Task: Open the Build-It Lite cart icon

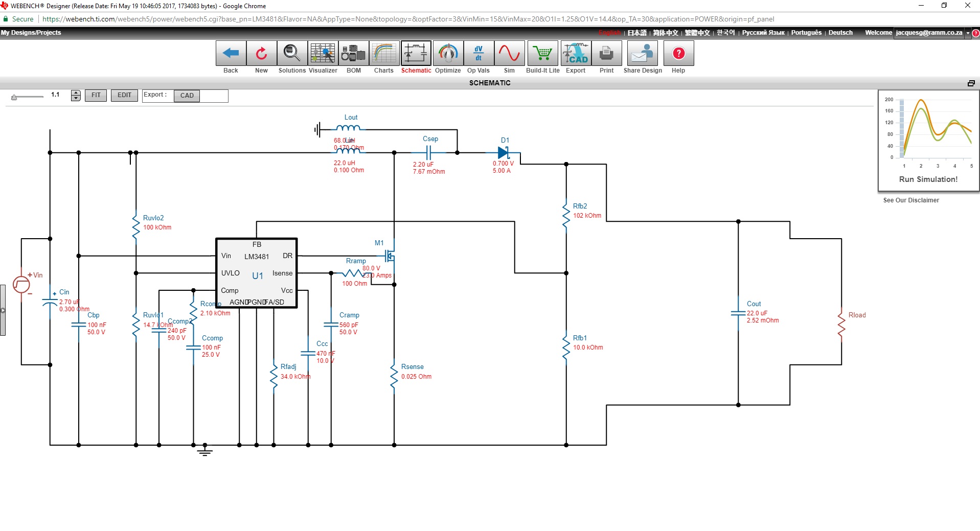Action: coord(542,53)
